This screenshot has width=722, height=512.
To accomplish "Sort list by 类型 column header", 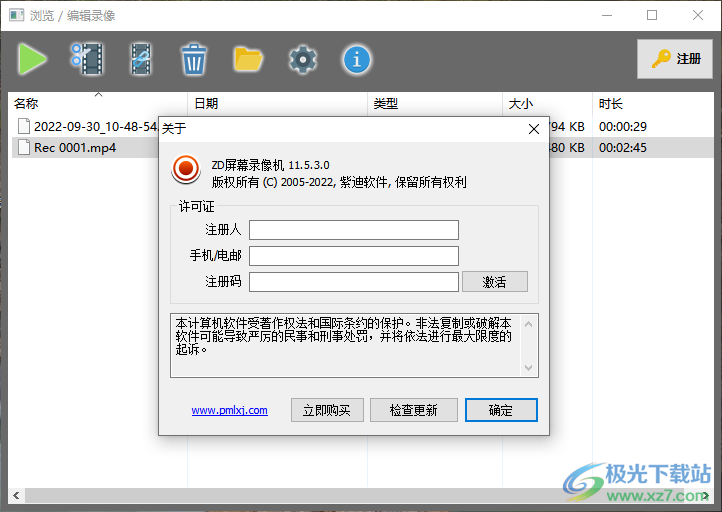I will [435, 103].
